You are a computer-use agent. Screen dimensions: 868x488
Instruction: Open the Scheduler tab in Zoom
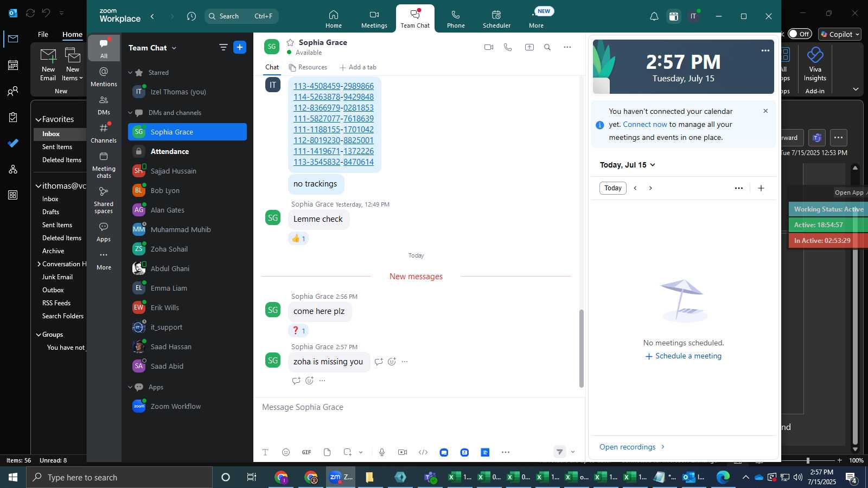click(496, 19)
